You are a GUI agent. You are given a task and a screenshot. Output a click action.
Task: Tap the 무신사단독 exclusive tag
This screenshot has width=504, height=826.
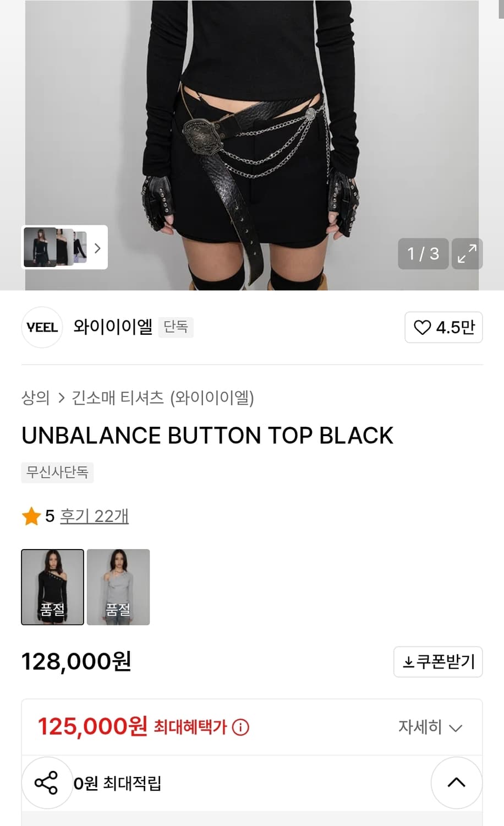pos(58,472)
